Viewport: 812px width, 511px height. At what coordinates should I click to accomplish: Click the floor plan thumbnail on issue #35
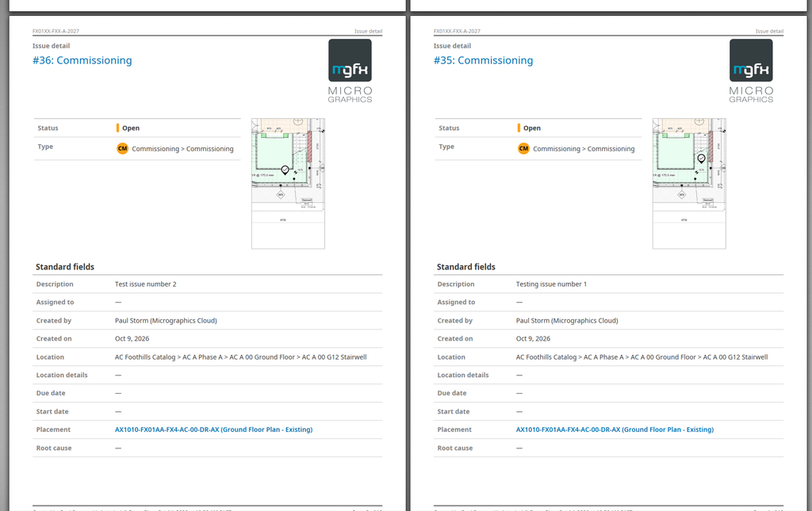[689, 184]
